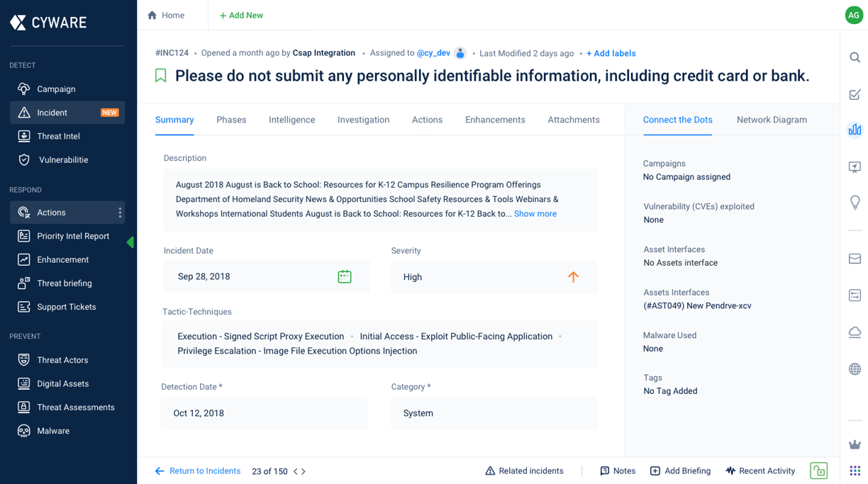The image size is (868, 484).
Task: Open the calendar card icon
Action: point(855,296)
